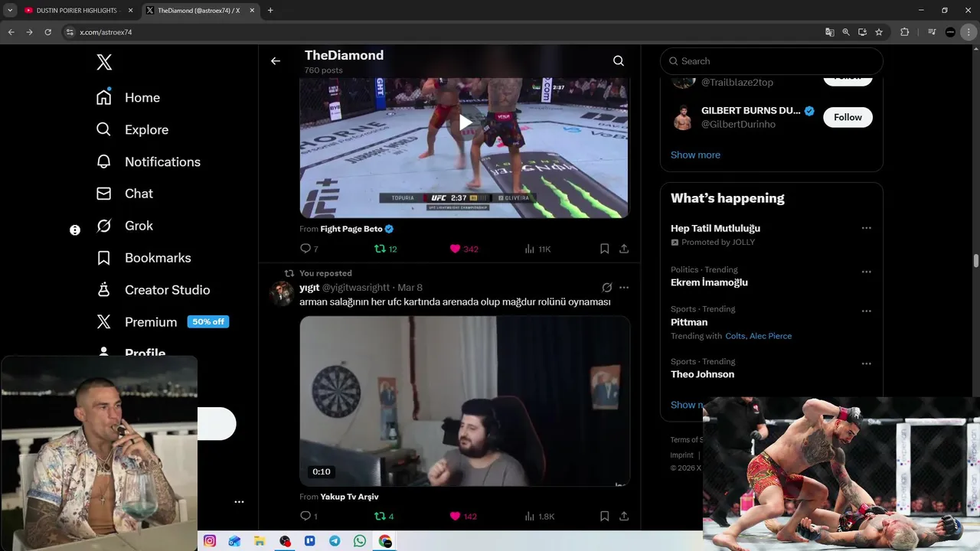The image size is (980, 551).
Task: Open Bookmarks from the sidebar
Action: [143, 259]
